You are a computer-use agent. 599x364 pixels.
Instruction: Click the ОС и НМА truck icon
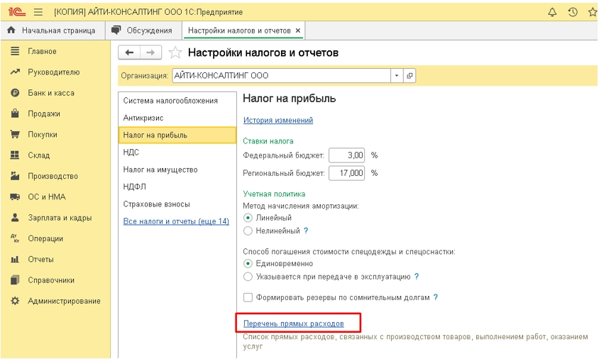point(15,197)
